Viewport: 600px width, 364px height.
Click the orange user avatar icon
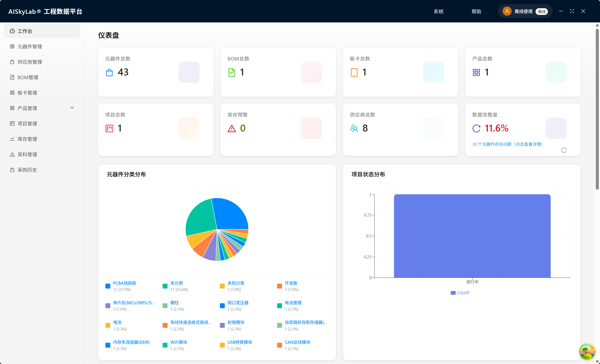click(x=507, y=11)
